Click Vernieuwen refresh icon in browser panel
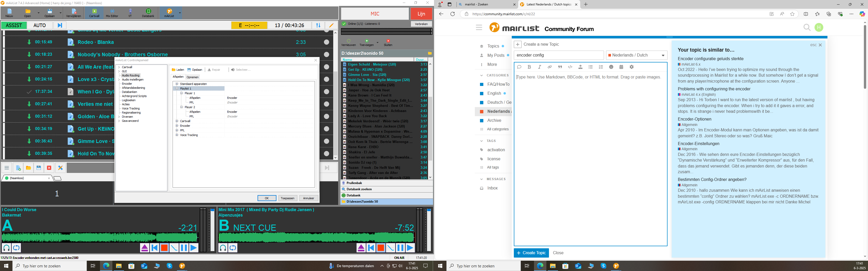868x271 pixels. coord(348,43)
